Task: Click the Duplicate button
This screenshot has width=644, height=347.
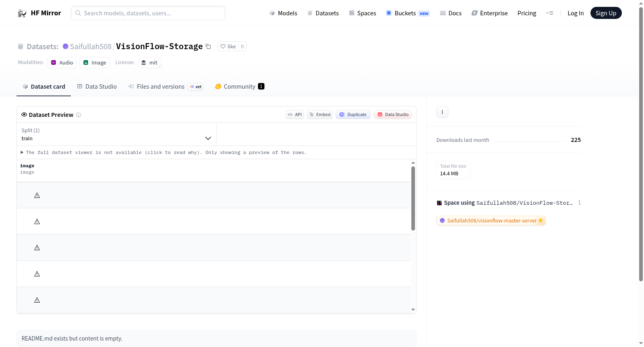Action: 353,114
